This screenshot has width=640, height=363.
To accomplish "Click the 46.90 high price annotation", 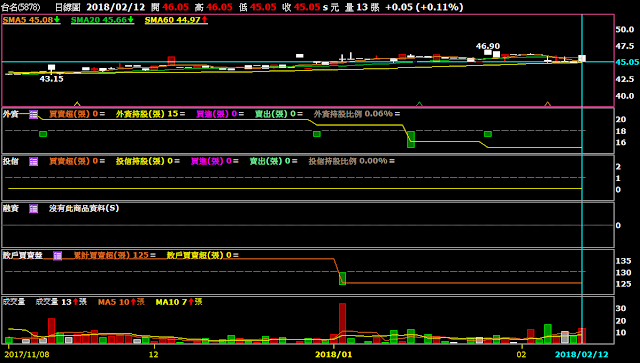I will pos(488,46).
